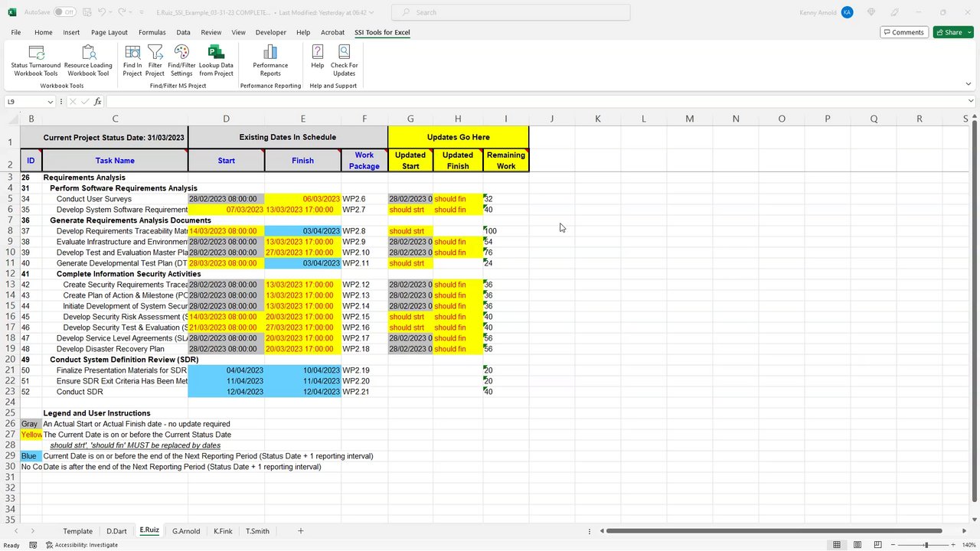
Task: Click the Share button
Action: click(948, 32)
